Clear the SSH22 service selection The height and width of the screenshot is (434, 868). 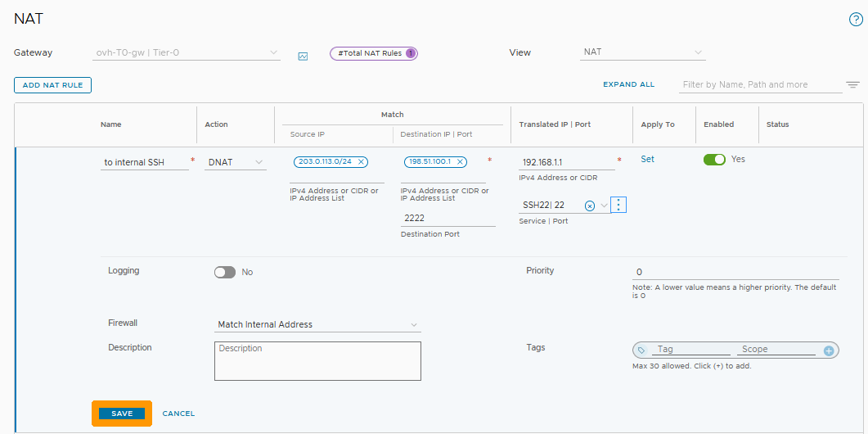pos(590,206)
